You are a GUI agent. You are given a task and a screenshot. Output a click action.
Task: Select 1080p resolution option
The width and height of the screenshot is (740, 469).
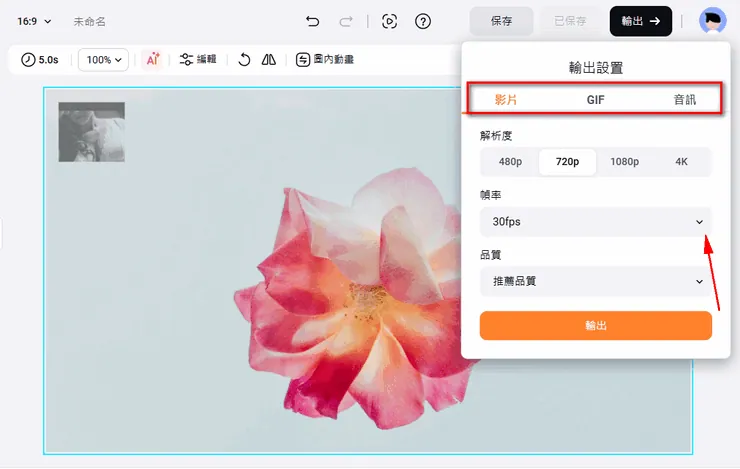(x=624, y=162)
